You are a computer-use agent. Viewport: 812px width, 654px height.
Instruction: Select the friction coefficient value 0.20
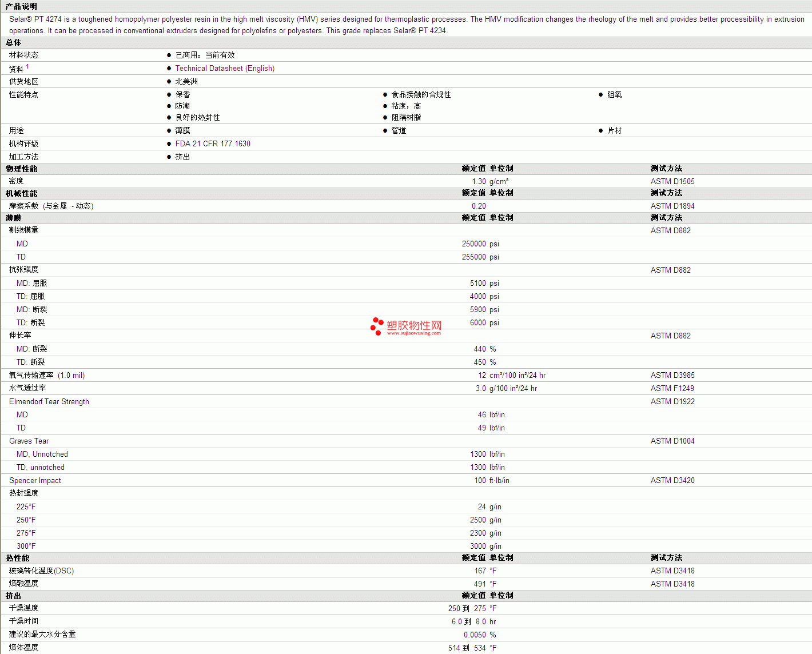pyautogui.click(x=479, y=206)
